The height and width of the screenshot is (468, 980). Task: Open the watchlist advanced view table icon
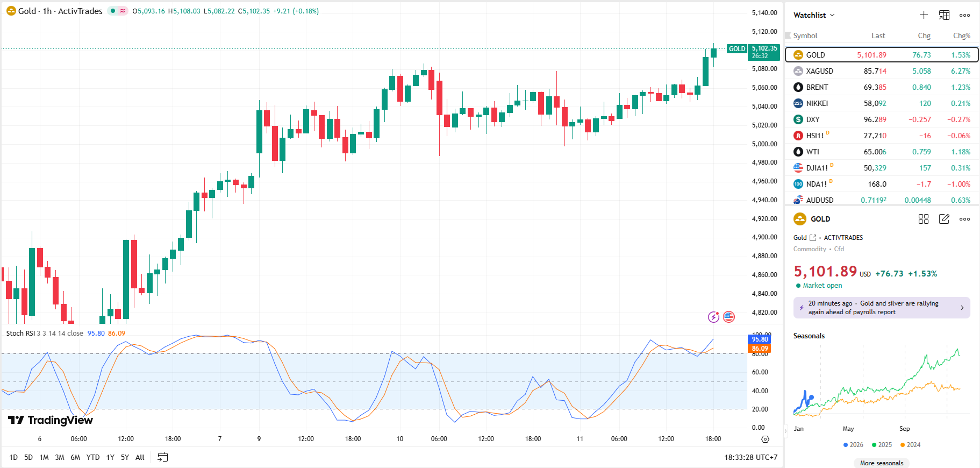(944, 15)
